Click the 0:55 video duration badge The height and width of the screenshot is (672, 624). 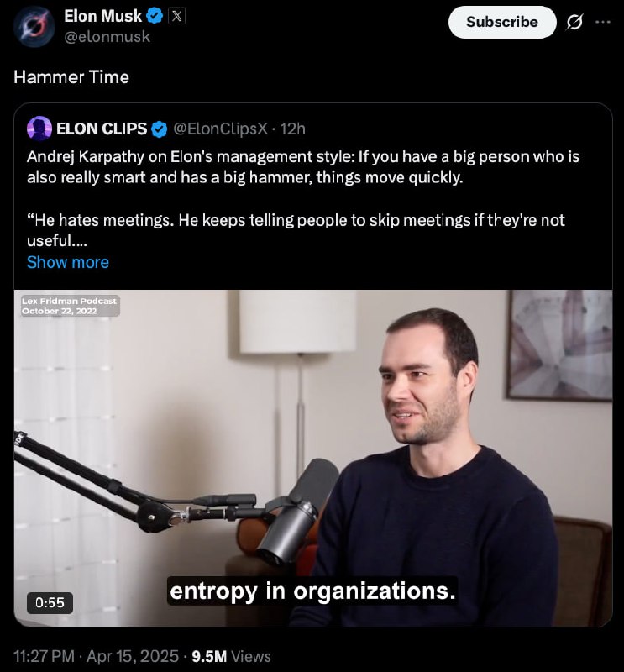[50, 602]
